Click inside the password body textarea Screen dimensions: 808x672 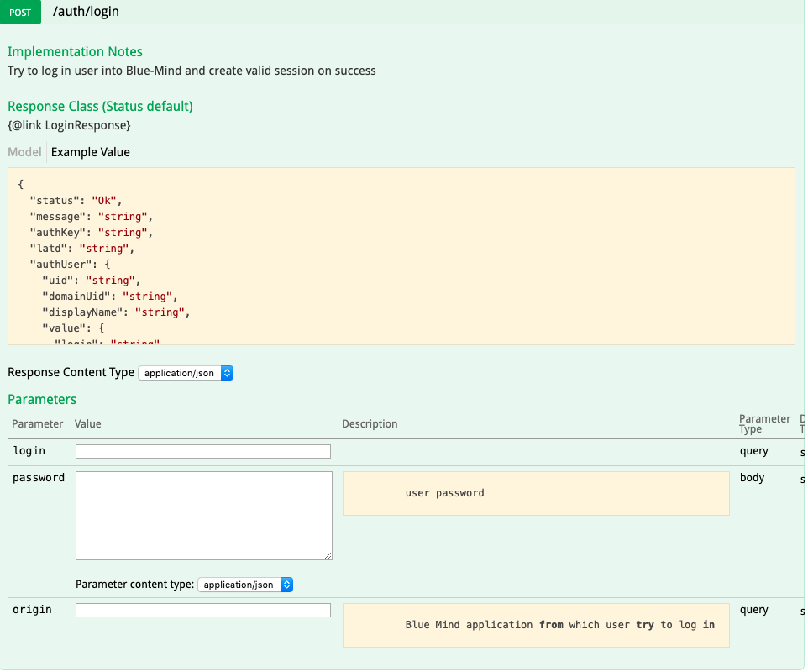coord(203,515)
